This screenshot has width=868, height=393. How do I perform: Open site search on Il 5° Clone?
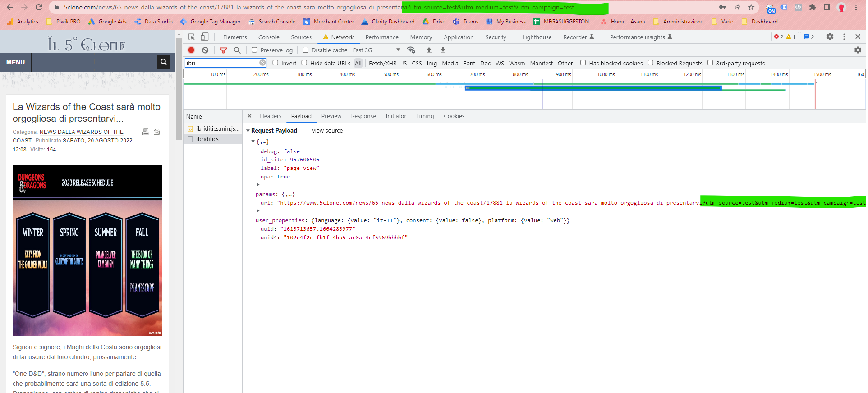click(164, 62)
